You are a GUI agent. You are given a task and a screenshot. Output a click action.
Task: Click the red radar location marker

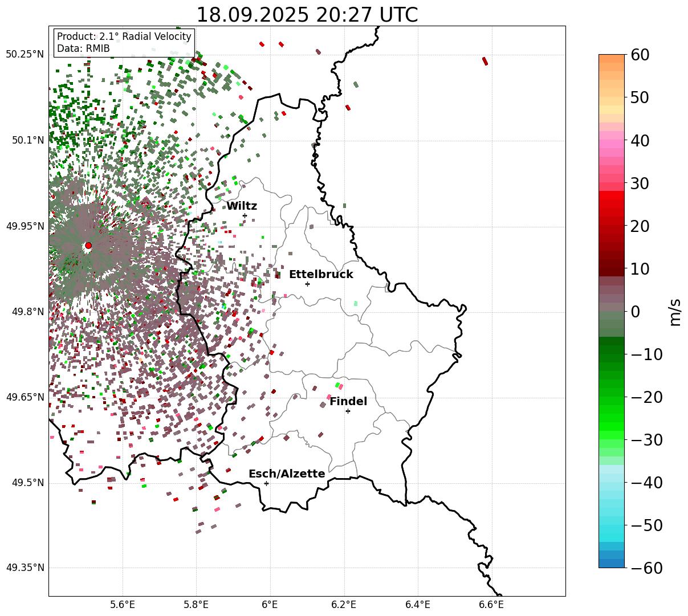[88, 246]
